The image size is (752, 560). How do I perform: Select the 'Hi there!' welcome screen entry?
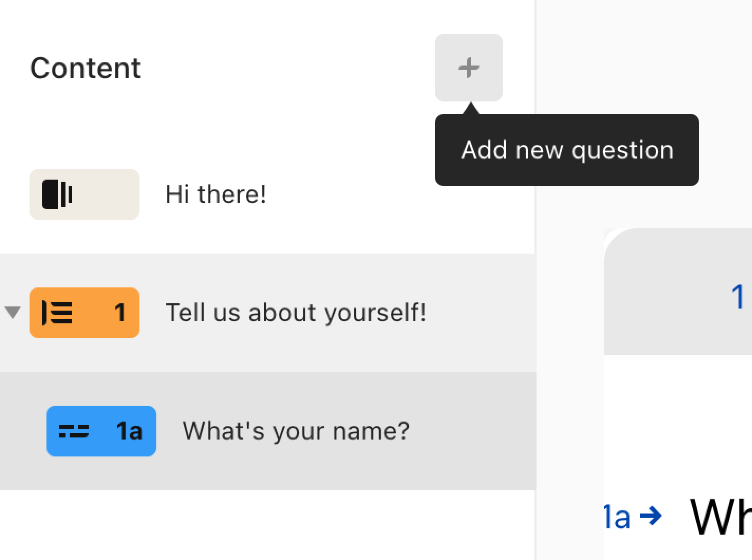pyautogui.click(x=215, y=194)
